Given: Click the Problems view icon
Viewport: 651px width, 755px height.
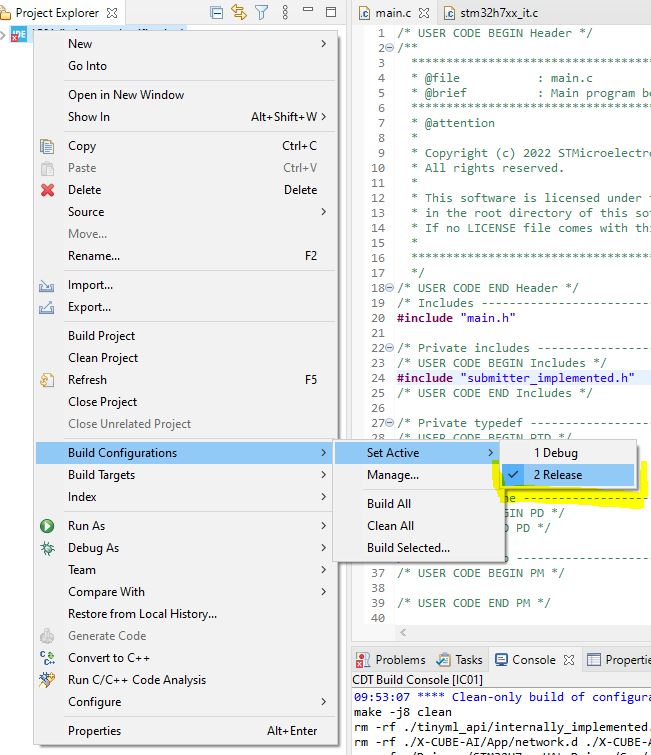Looking at the screenshot, I should (x=363, y=660).
